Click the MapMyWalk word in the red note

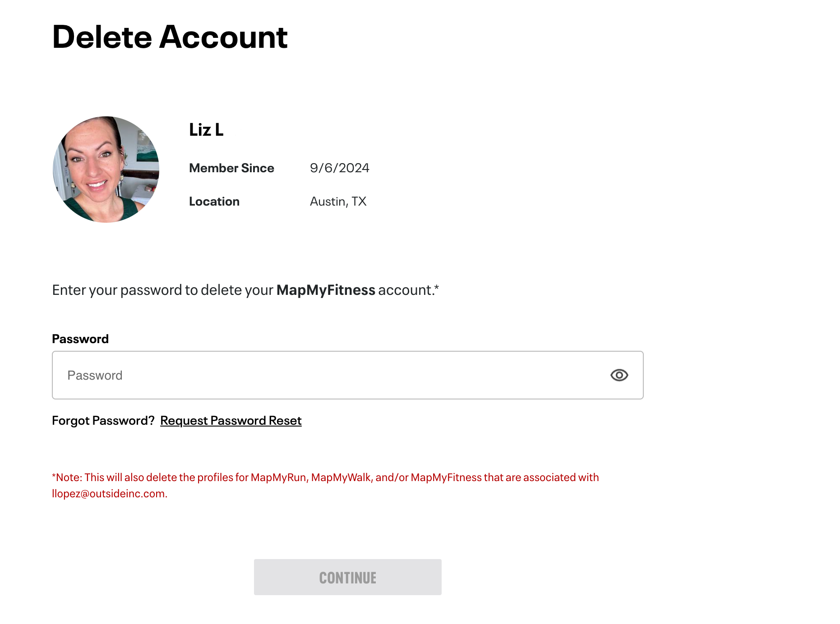[x=341, y=477]
